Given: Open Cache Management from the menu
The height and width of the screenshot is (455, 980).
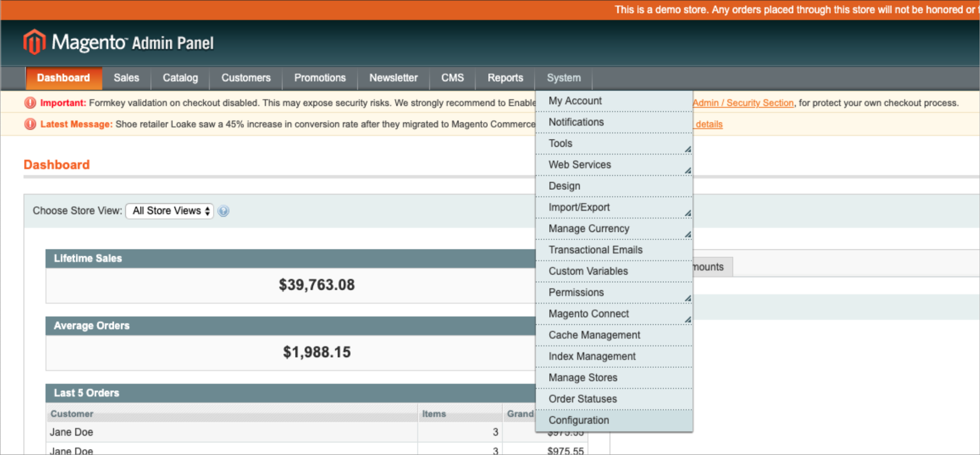Looking at the screenshot, I should 614,335.
